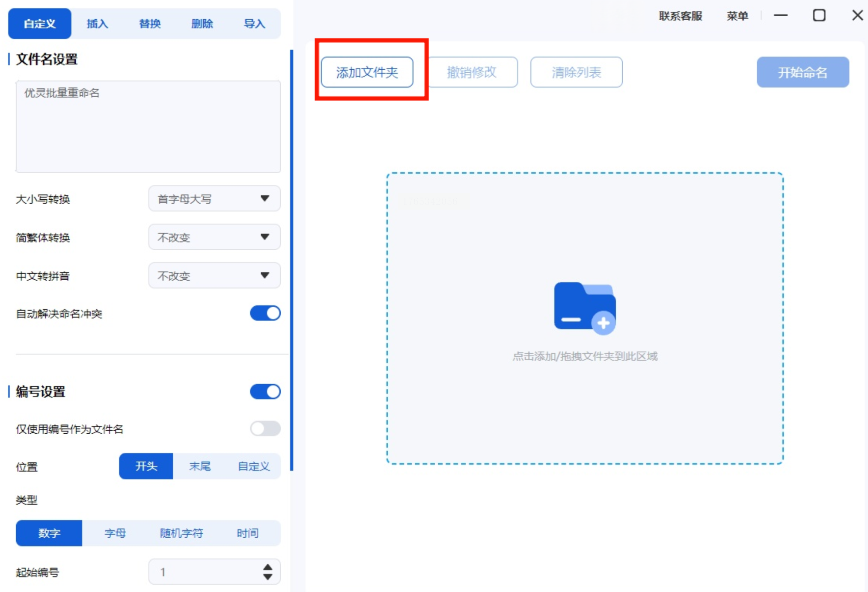Image resolution: width=868 pixels, height=592 pixels.
Task: Choose 字母 numbering type
Action: click(x=115, y=533)
